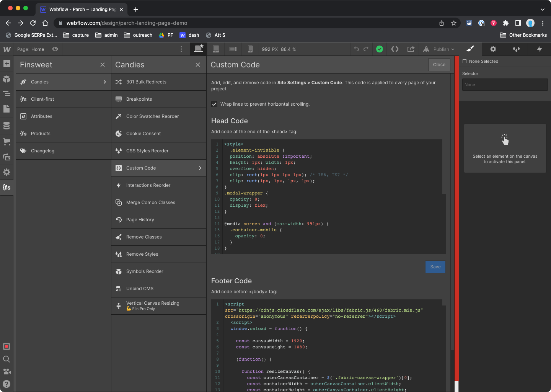Click the share project icon

[x=411, y=49]
